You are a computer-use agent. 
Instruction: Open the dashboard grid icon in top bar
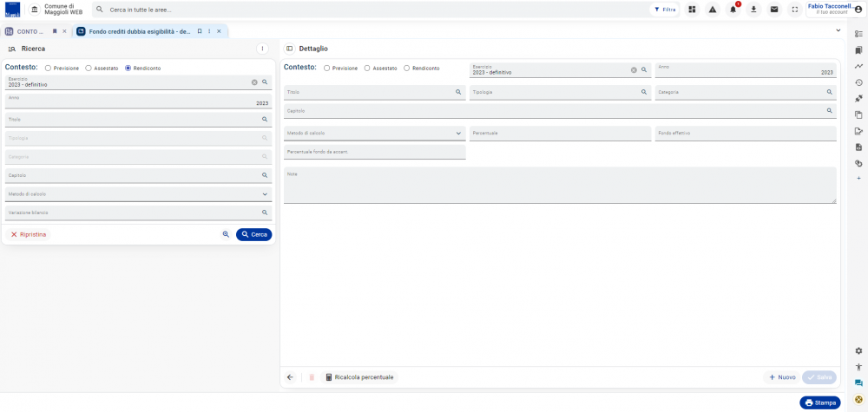coord(692,10)
